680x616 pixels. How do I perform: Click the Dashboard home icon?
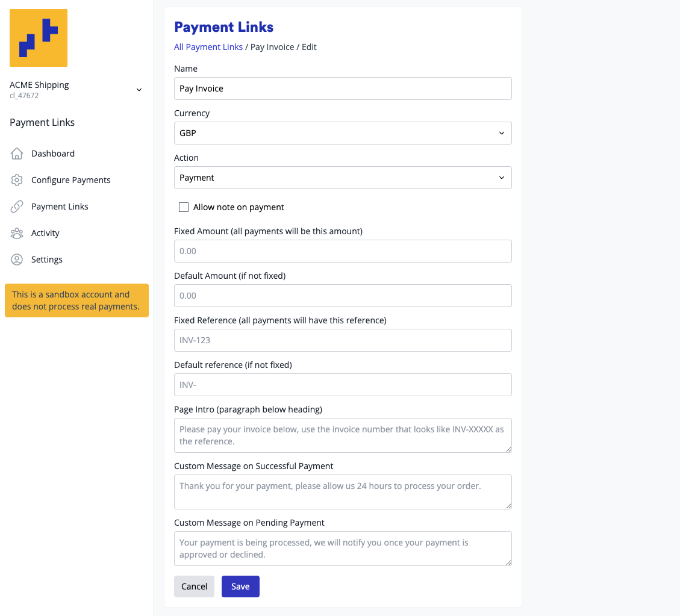(17, 154)
